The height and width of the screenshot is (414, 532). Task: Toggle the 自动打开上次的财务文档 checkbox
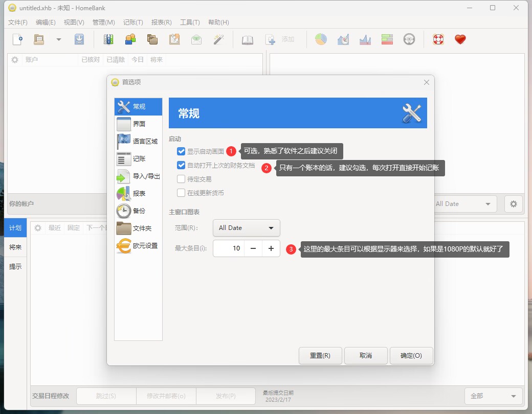point(181,165)
